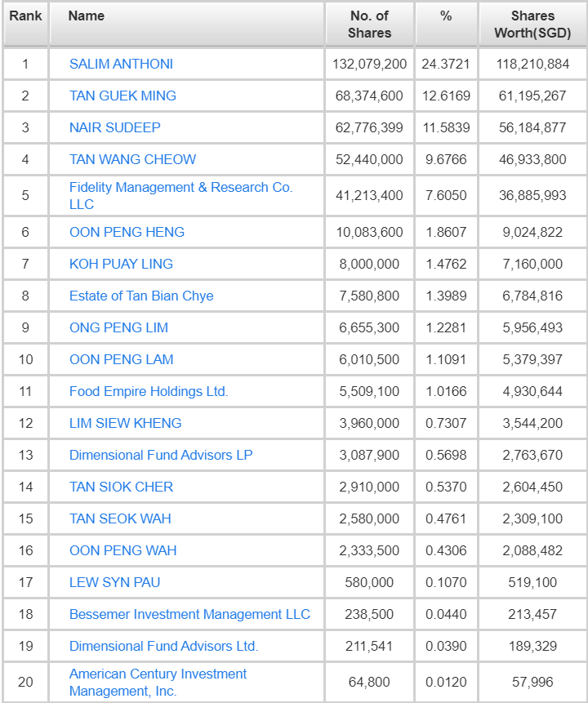
Task: Click the Shares Worth(SGD) column header
Action: click(x=532, y=24)
